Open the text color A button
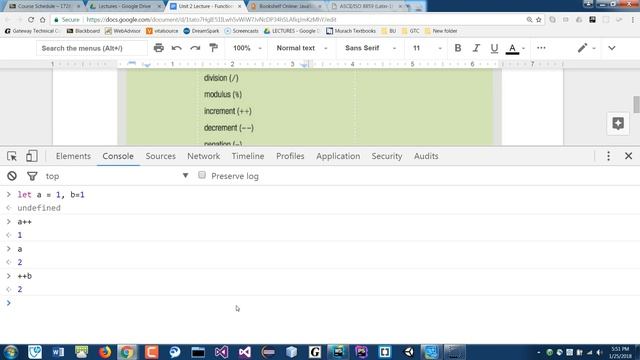 tap(512, 49)
